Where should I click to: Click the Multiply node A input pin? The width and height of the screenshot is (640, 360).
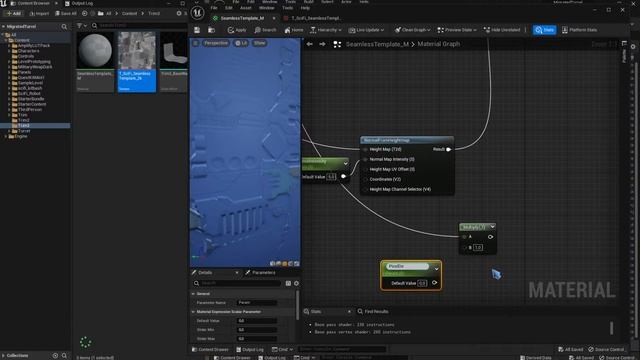464,237
